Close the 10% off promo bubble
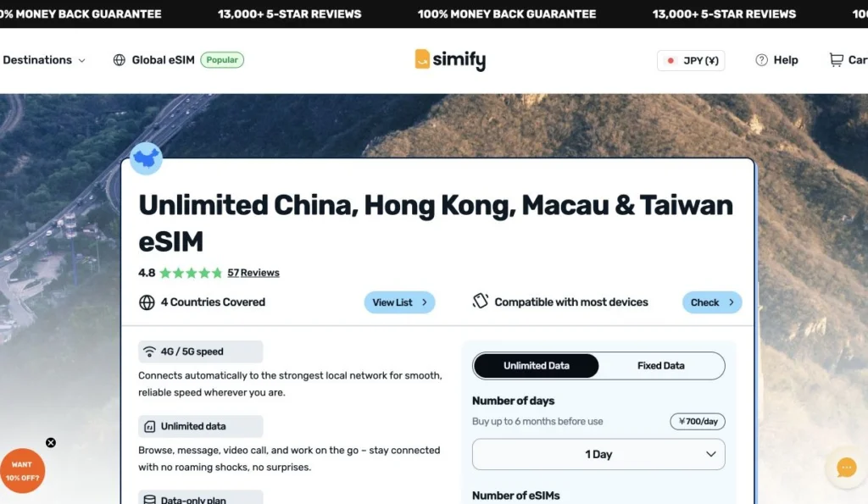Viewport: 868px width, 504px height. point(50,443)
